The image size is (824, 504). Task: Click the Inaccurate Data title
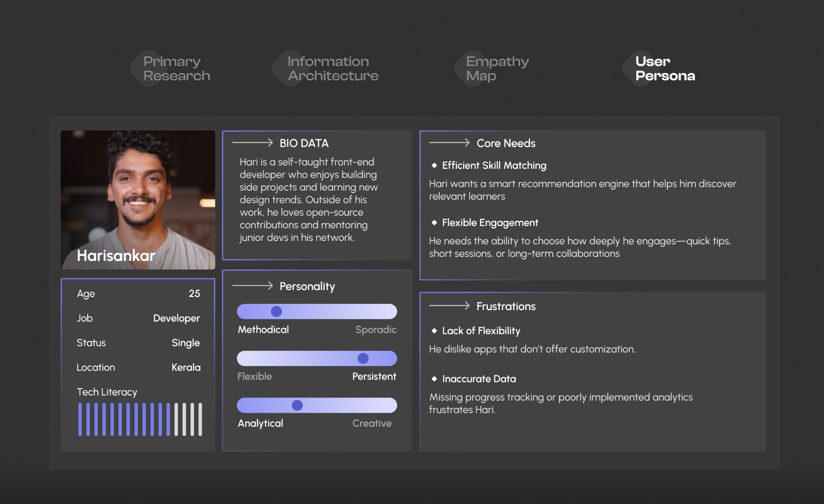[479, 379]
